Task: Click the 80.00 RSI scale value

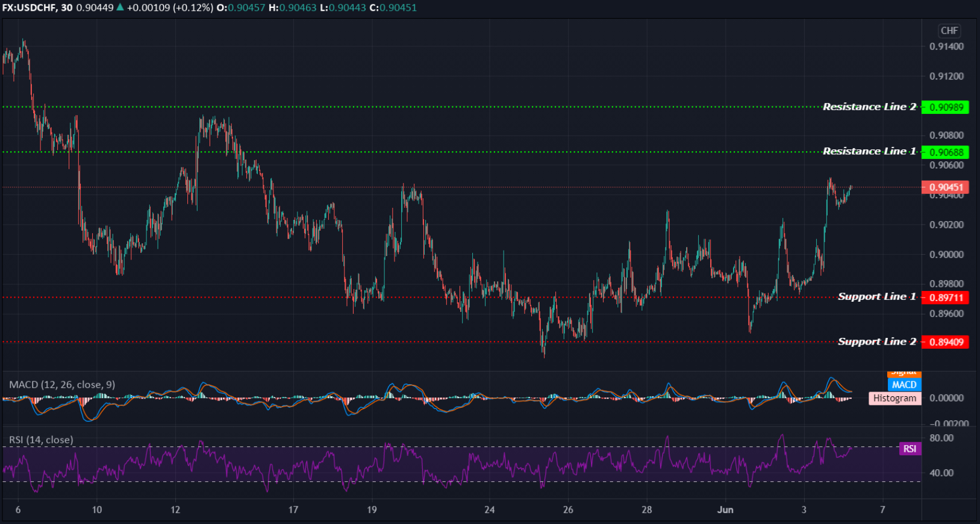Action: coord(941,438)
